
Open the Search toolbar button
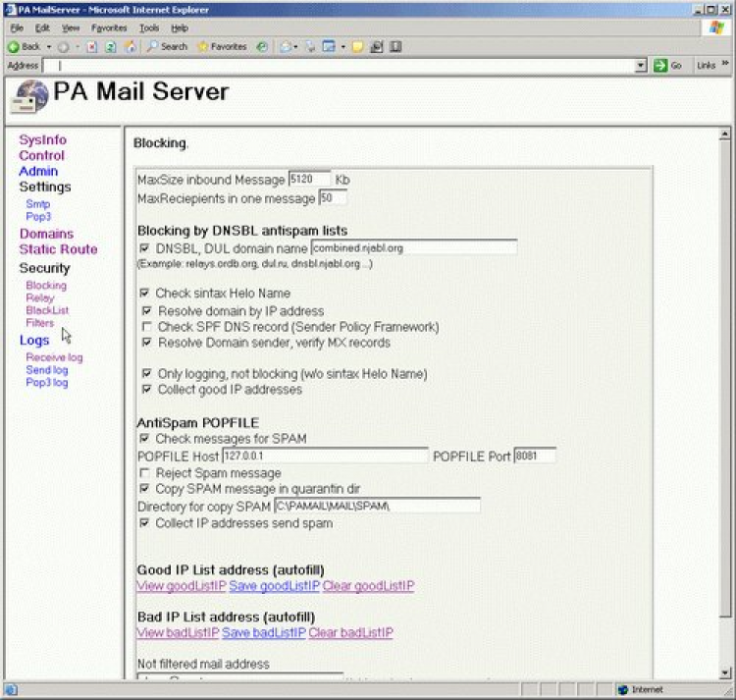pos(167,47)
